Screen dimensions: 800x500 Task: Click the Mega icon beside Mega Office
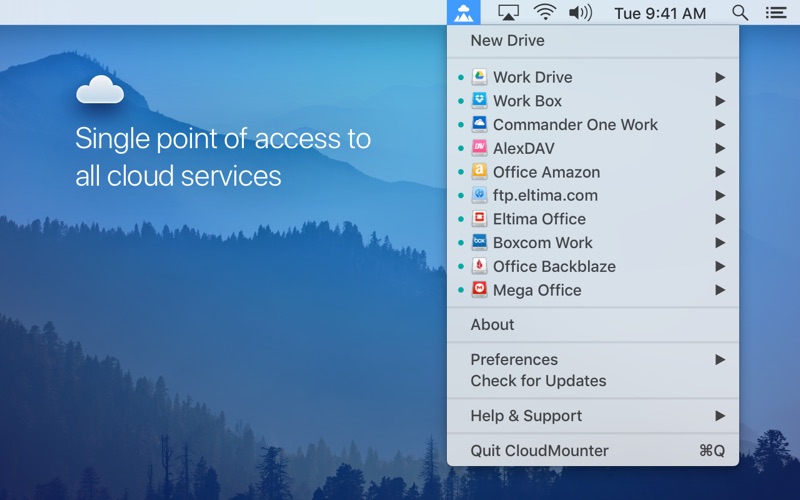point(479,290)
